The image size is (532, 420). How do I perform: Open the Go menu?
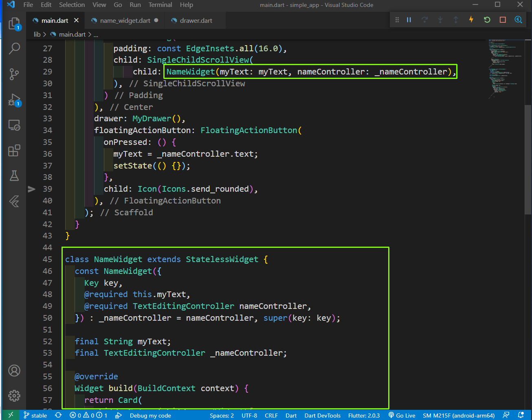(118, 5)
